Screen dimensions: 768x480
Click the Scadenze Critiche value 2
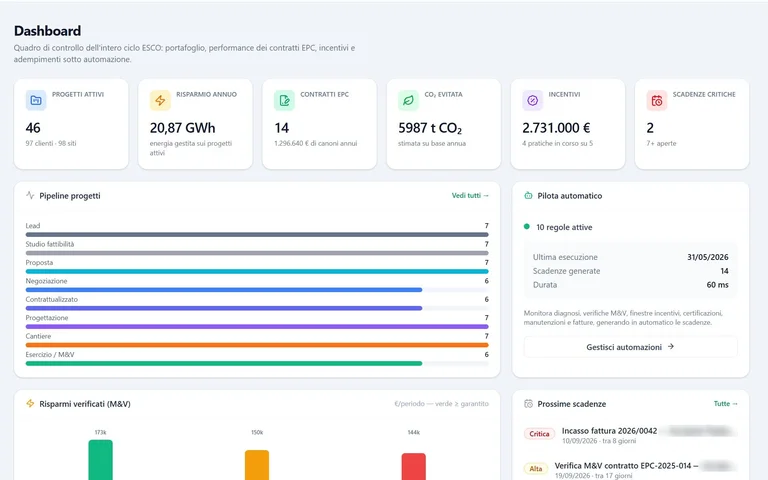(650, 128)
